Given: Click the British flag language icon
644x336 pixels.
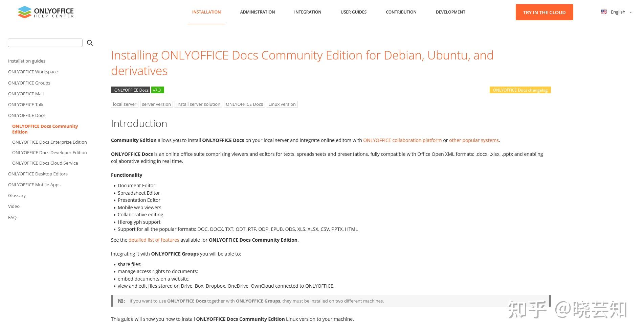Looking at the screenshot, I should (x=604, y=11).
